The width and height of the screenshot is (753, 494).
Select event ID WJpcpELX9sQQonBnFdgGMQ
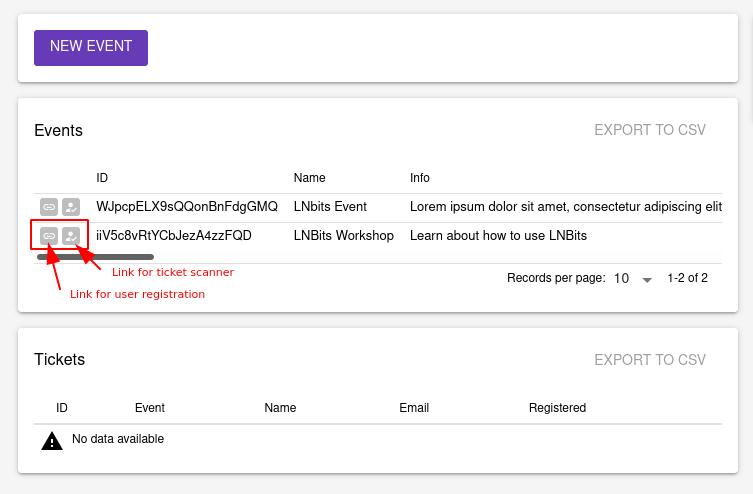pyautogui.click(x=187, y=207)
